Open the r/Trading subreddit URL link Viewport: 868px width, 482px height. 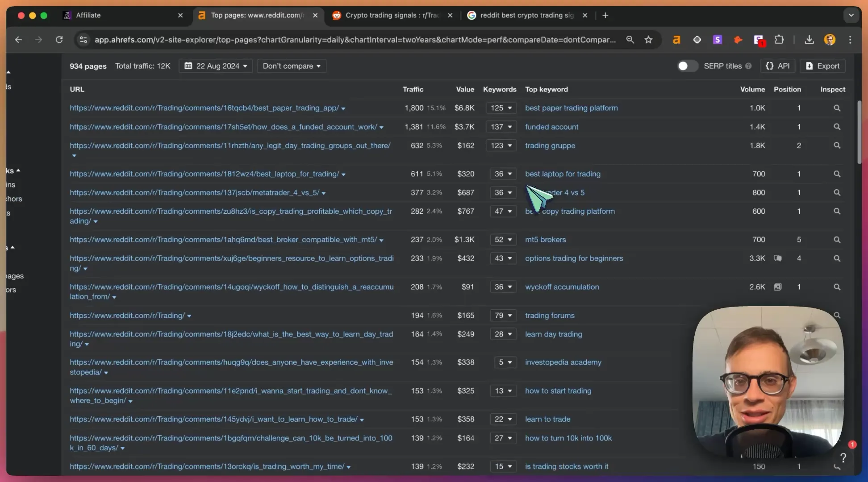127,316
